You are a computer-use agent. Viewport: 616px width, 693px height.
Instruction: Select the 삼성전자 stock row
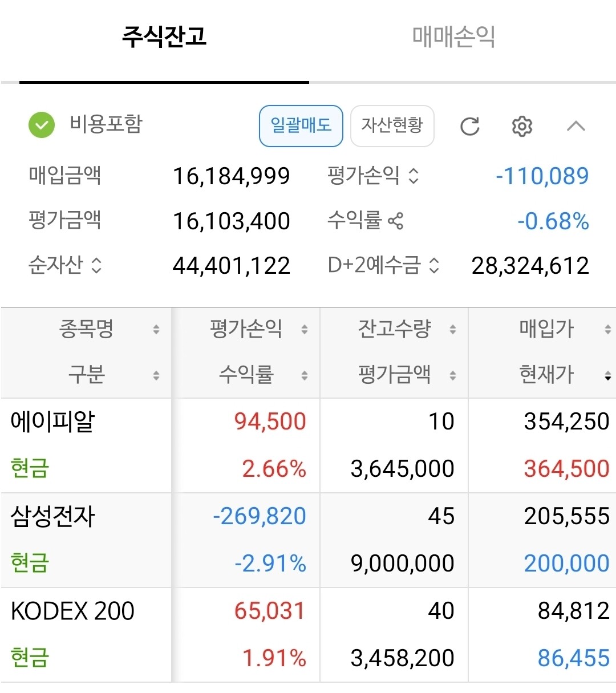click(x=308, y=540)
